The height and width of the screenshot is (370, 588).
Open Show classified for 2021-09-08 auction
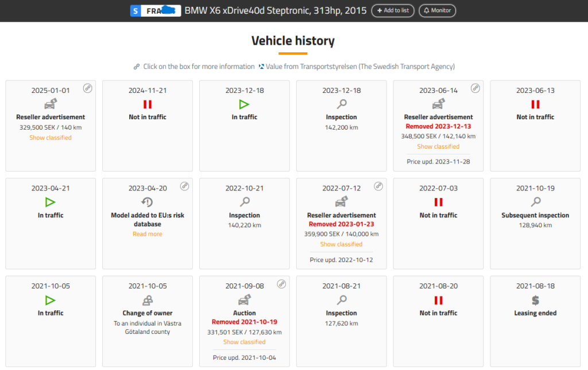pyautogui.click(x=244, y=342)
